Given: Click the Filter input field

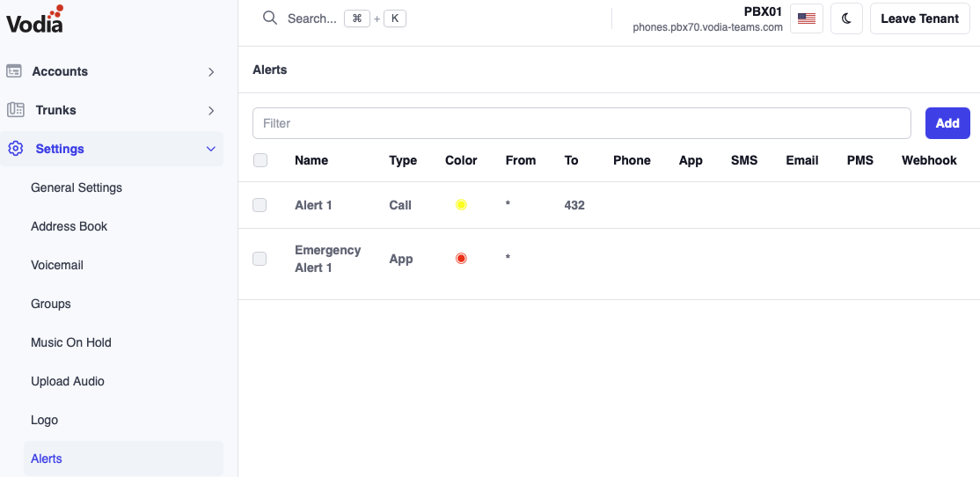Looking at the screenshot, I should (x=581, y=123).
